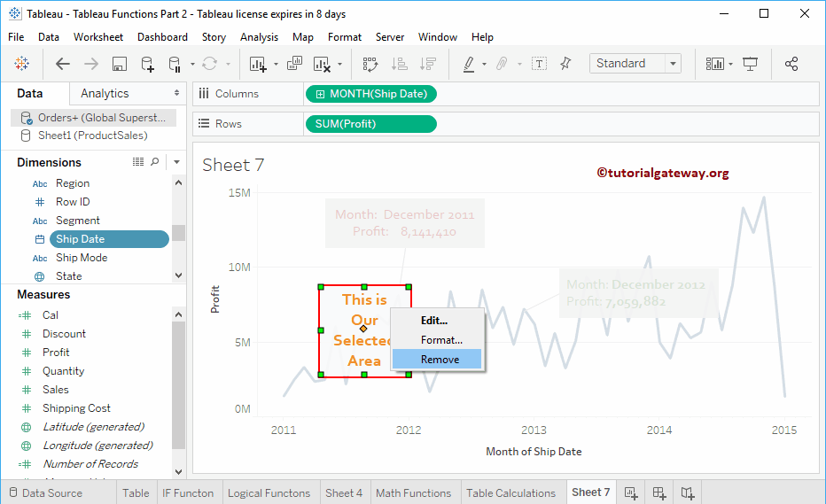
Task: Click the Save icon in toolbar
Action: 120,64
